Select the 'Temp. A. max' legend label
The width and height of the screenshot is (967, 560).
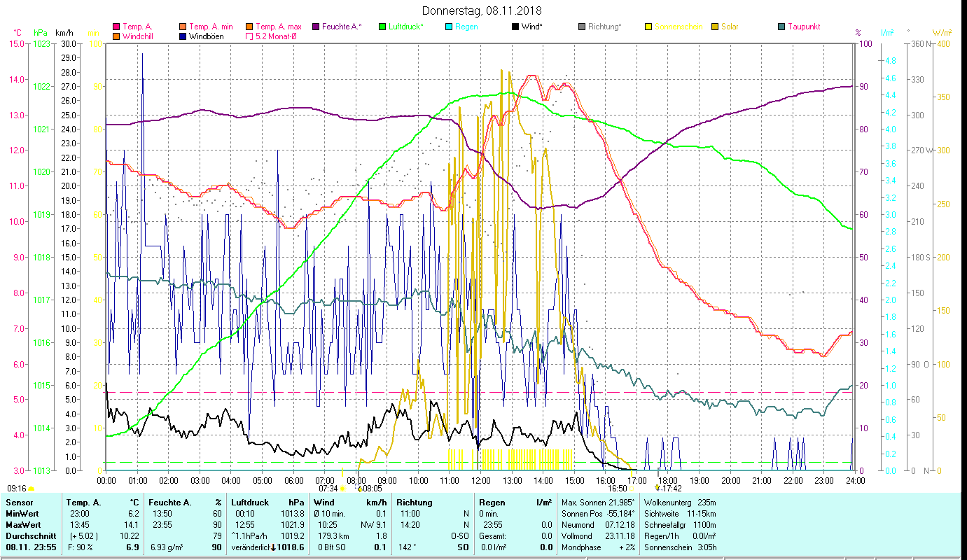pyautogui.click(x=279, y=27)
